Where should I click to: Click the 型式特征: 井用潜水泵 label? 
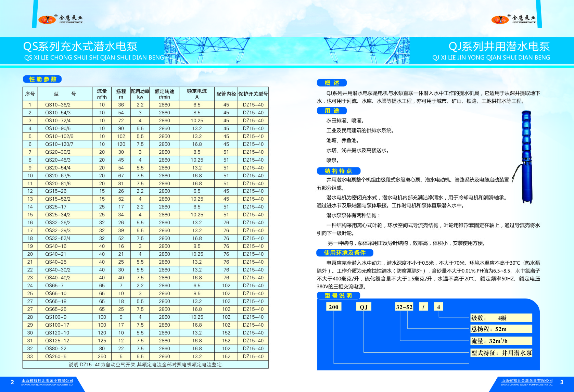click(501, 353)
